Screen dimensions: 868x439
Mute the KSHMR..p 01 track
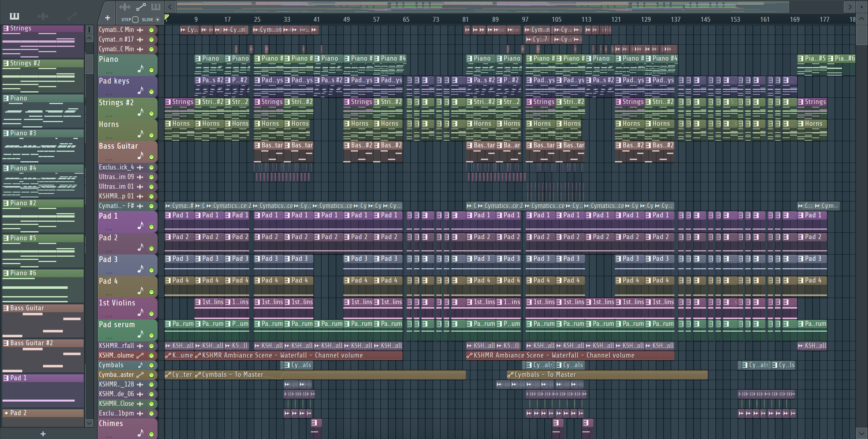coord(152,196)
